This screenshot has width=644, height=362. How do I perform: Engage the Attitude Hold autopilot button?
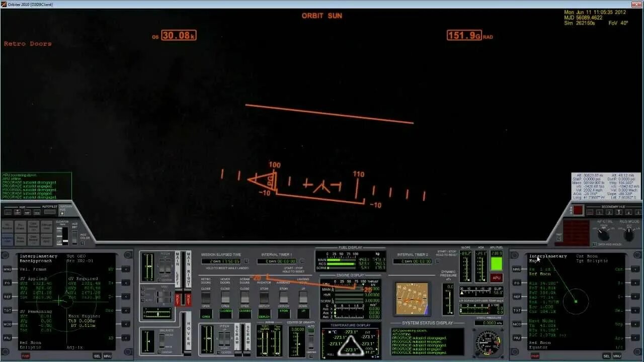(x=46, y=226)
